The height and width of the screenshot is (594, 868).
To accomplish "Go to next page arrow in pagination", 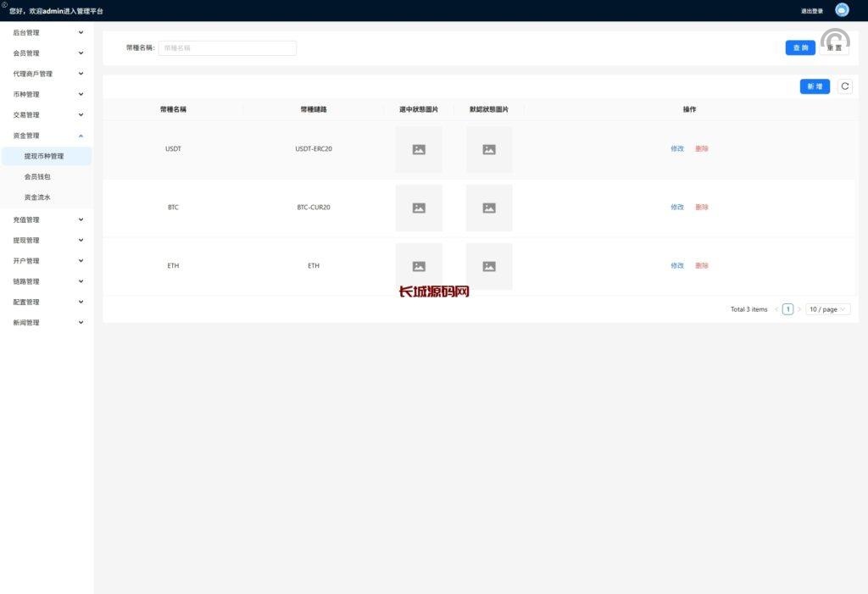I will (798, 309).
